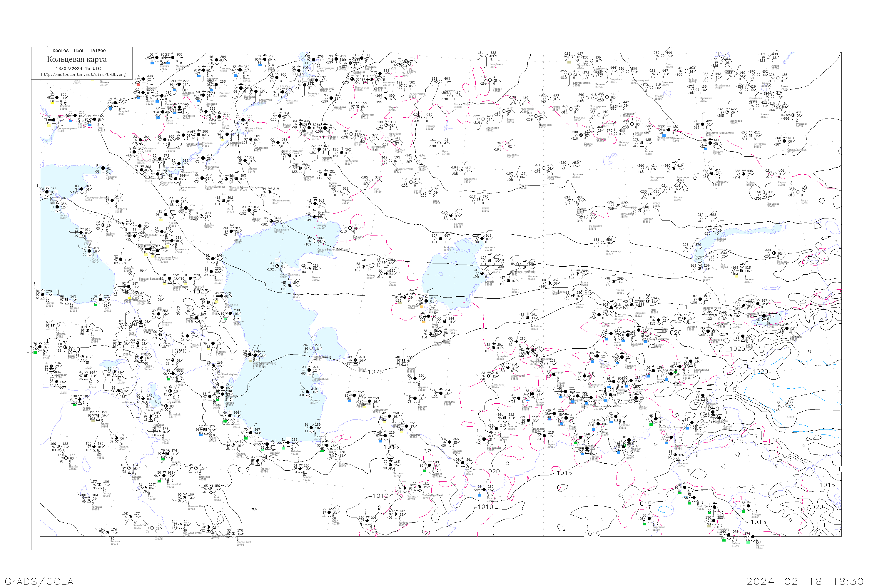
Task: Click the QAOL98 UAOL 181500 header code
Action: pyautogui.click(x=79, y=51)
